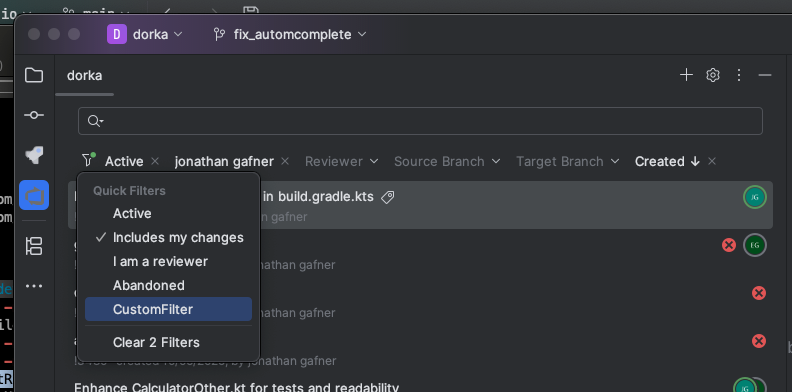Open the Structure tool window
The height and width of the screenshot is (392, 792).
click(x=34, y=246)
